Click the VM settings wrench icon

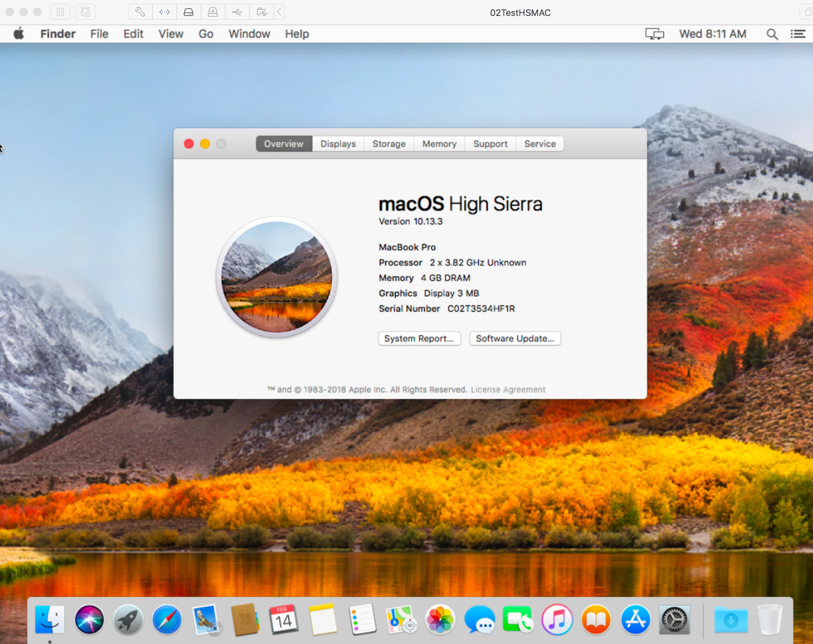140,12
